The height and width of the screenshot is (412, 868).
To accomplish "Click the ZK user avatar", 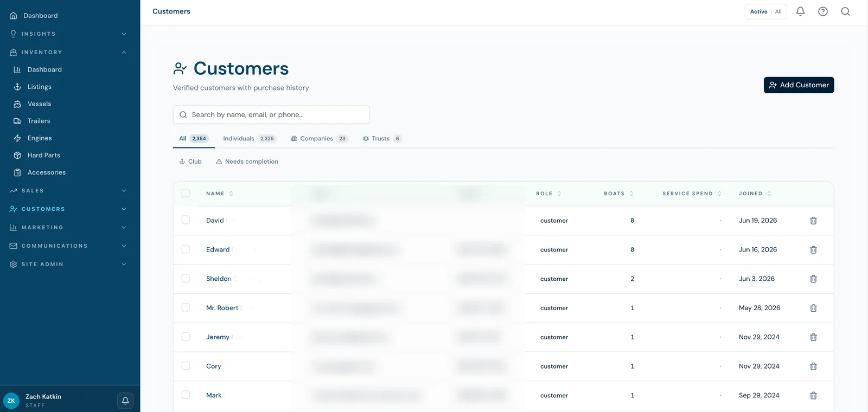I will (11, 401).
